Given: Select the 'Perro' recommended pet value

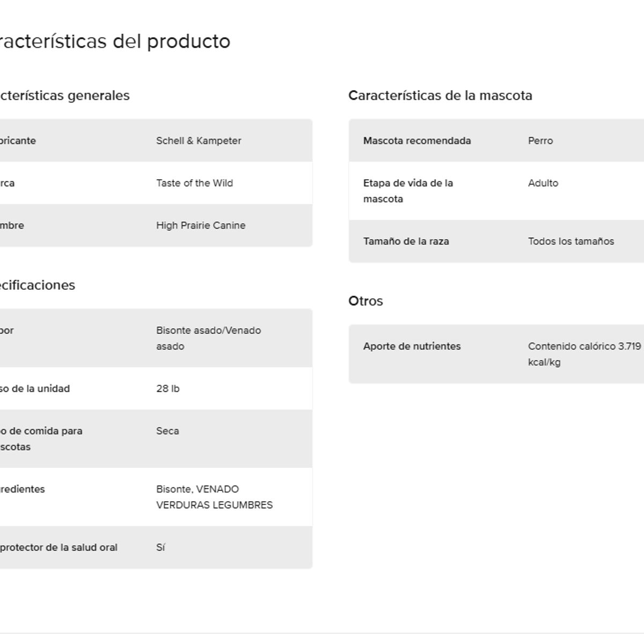Looking at the screenshot, I should 540,141.
